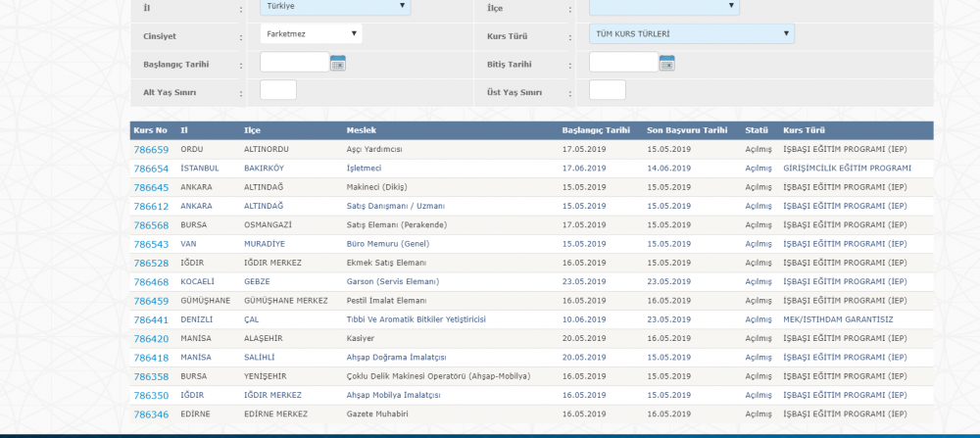Image resolution: width=980 pixels, height=438 pixels.
Task: Click the Son Başvuru Tarihi column header
Action: click(688, 130)
